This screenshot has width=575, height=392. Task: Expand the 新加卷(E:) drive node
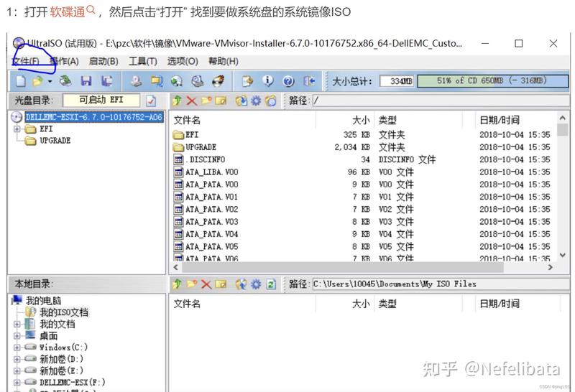click(x=17, y=370)
